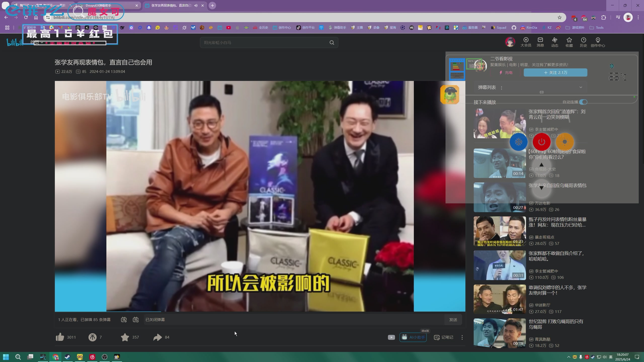Click the green monster avatar widget

point(450,95)
